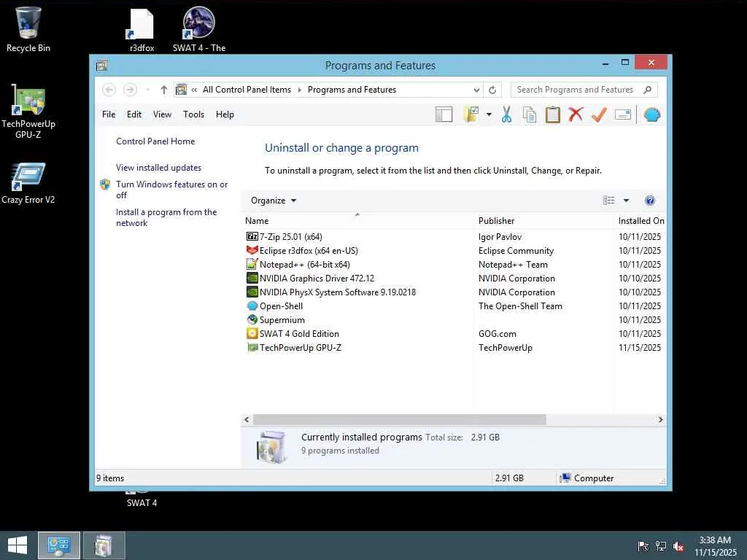Image resolution: width=747 pixels, height=560 pixels.
Task: Click the network tray icon
Action: point(661,546)
